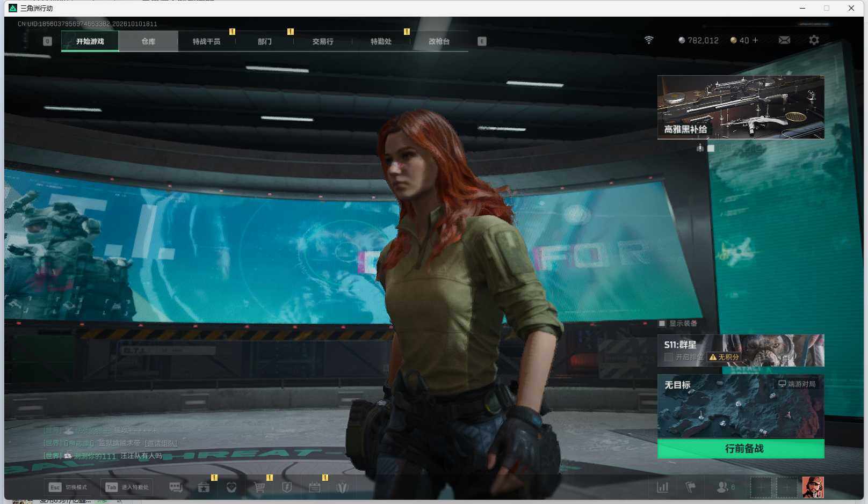Open the bar chart statistics icon
Screen dimensions: 868x504
(663, 487)
